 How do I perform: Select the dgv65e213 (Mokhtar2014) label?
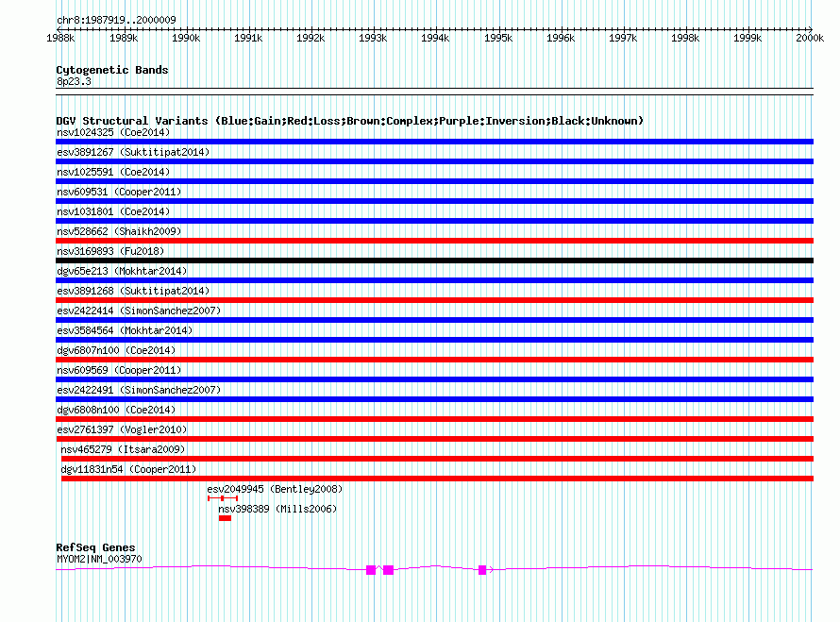[x=122, y=271]
